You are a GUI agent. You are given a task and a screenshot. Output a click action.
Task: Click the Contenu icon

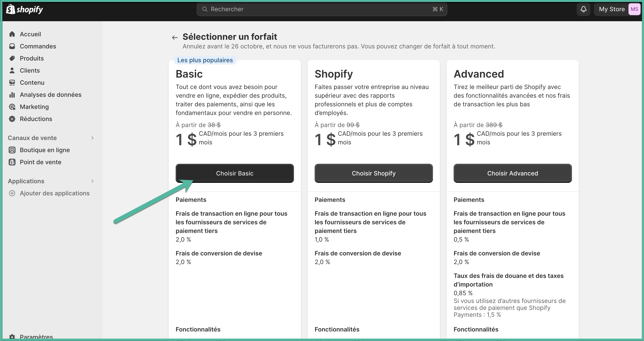(x=12, y=83)
